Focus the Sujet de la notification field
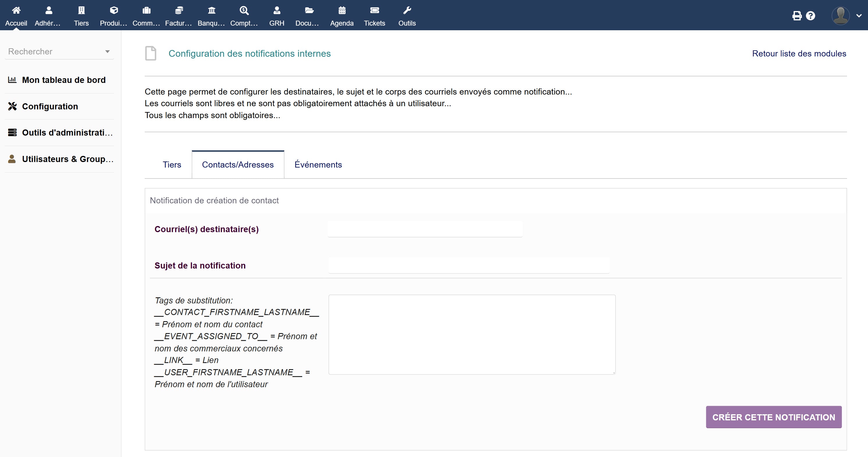This screenshot has width=868, height=457. click(469, 265)
